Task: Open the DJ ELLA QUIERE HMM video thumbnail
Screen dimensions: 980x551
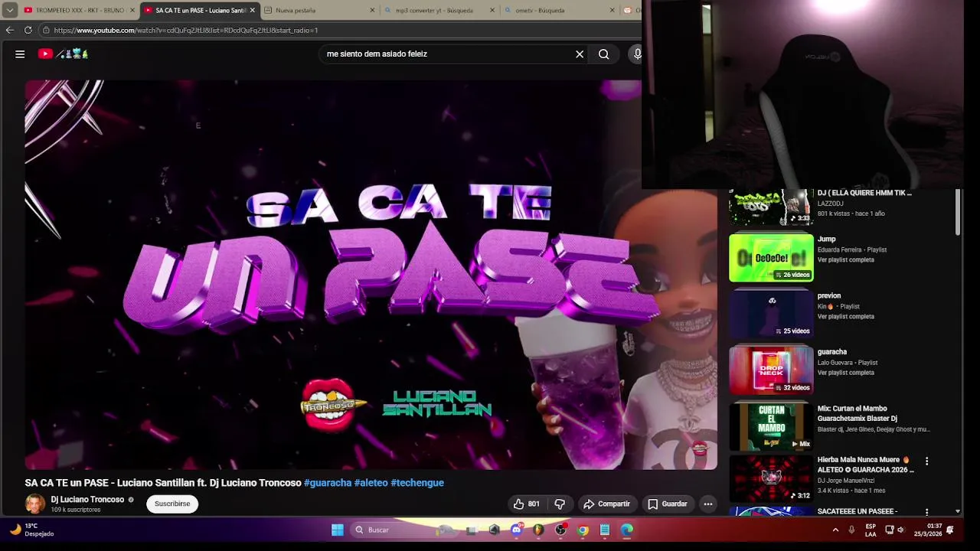Action: pos(771,207)
